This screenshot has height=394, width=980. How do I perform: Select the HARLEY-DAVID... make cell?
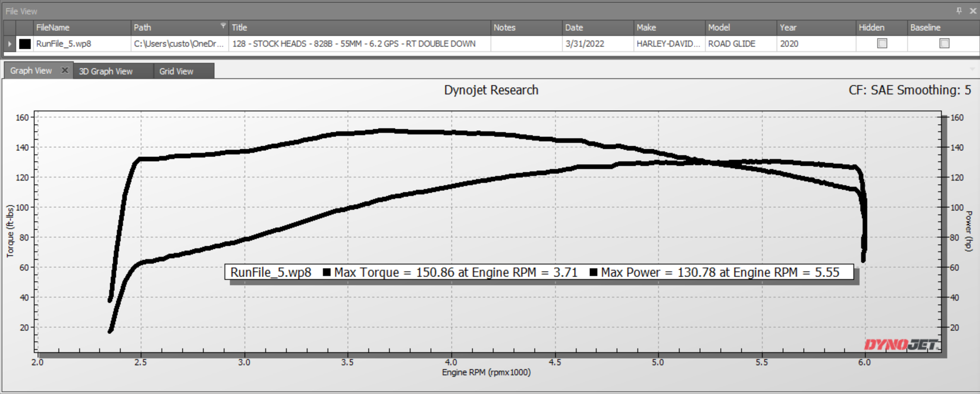point(669,44)
